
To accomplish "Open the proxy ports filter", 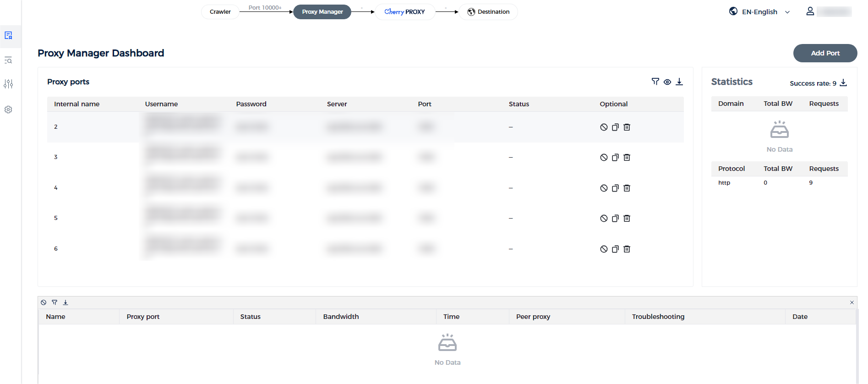I will pyautogui.click(x=655, y=82).
